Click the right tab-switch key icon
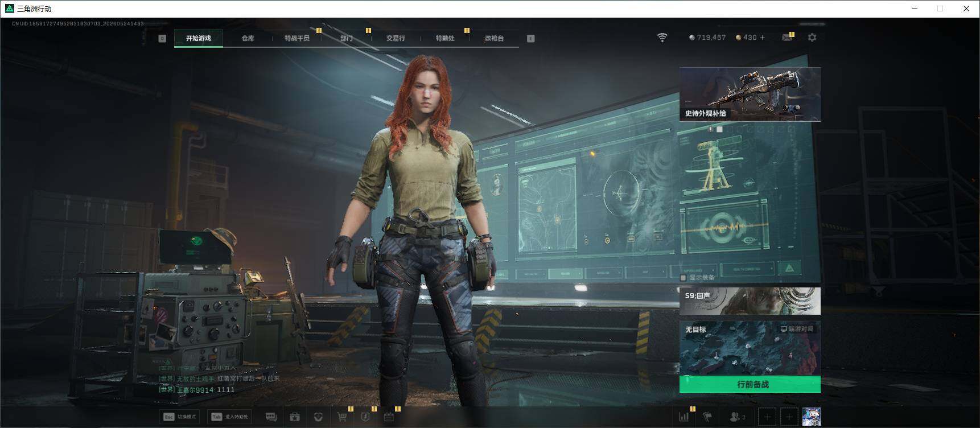Viewport: 980px width, 428px height. click(531, 38)
